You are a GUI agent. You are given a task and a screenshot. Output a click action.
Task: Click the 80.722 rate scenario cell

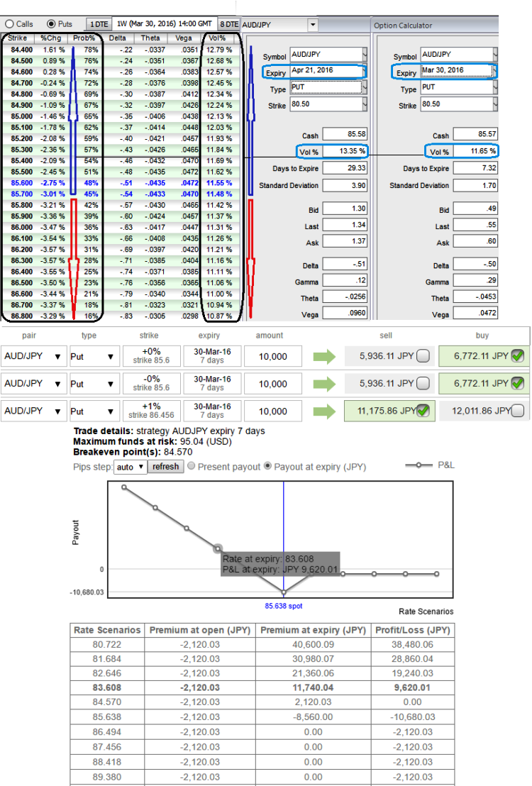coord(107,645)
